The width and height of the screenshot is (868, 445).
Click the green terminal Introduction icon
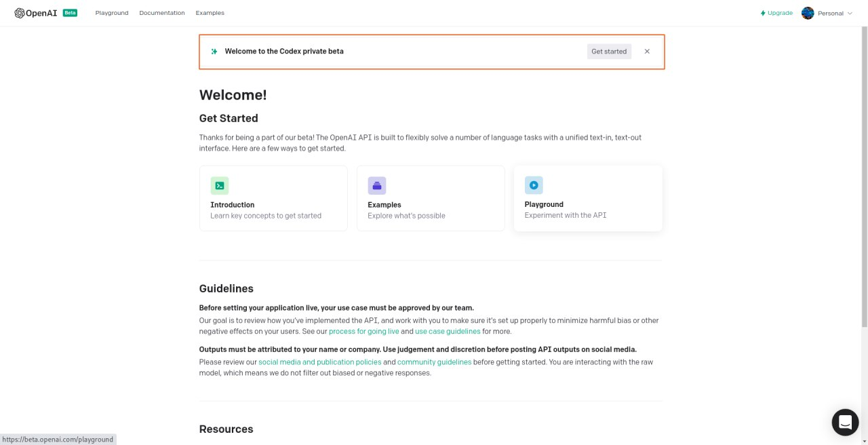pos(220,185)
